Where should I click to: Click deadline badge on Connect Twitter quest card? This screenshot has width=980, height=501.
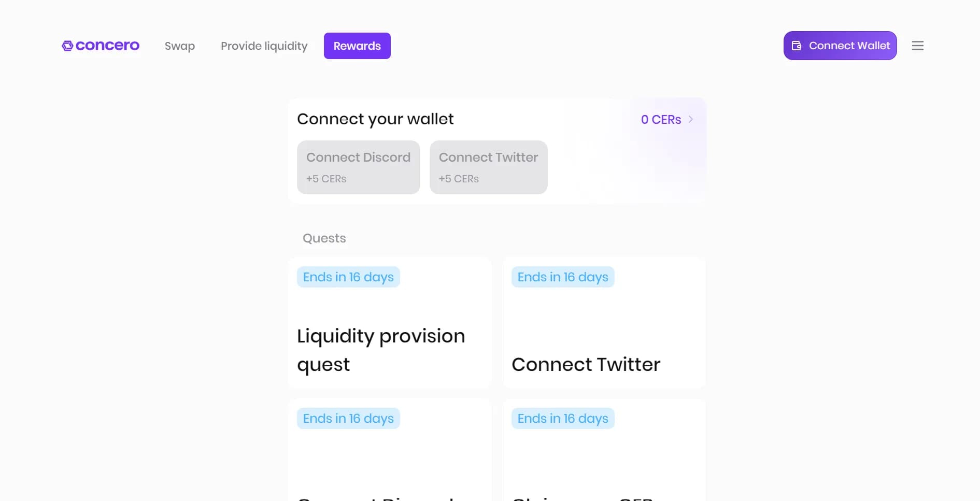click(x=563, y=277)
